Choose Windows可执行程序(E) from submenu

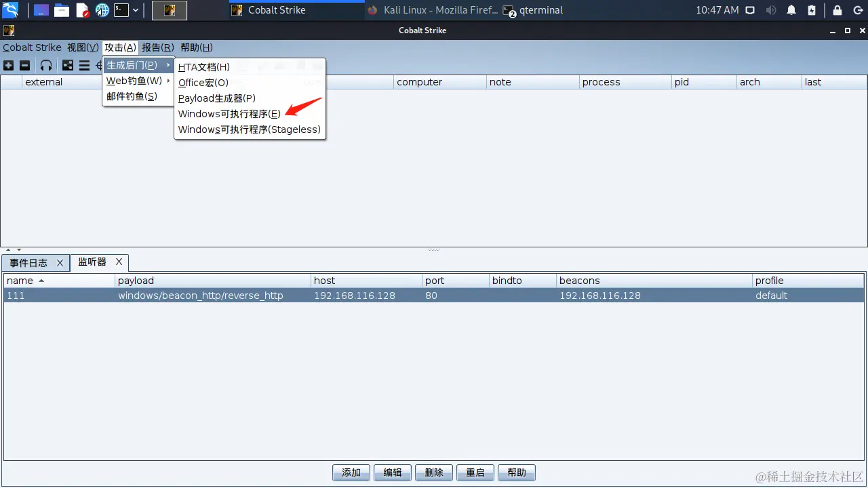pos(250,114)
